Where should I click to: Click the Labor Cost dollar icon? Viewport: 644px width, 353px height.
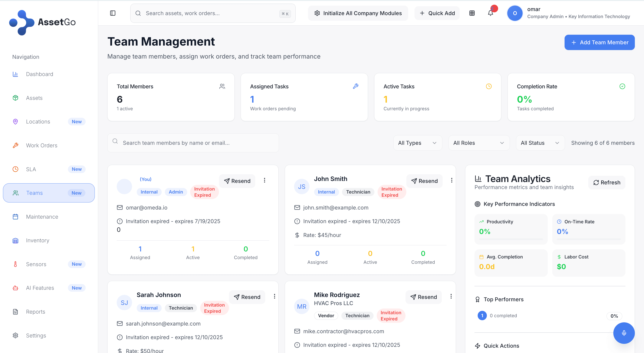point(559,257)
